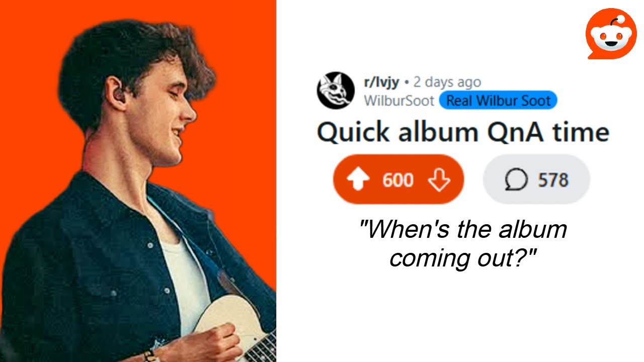Click the 600 vote count
Screen dimensions: 644x362
tap(398, 179)
